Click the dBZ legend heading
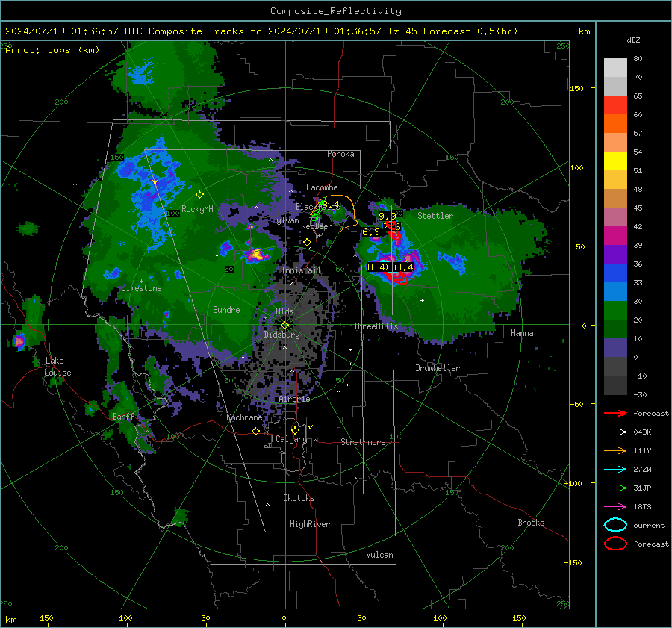This screenshot has height=628, width=672. [x=633, y=40]
